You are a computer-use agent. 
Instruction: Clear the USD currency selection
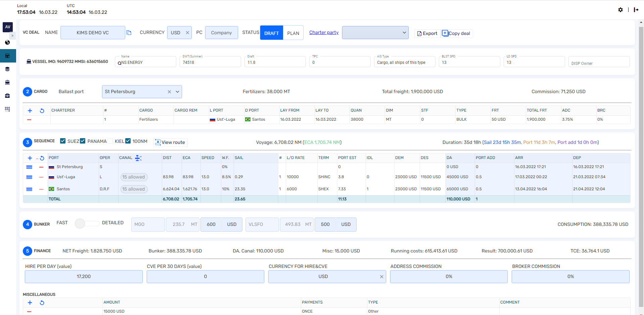(187, 33)
